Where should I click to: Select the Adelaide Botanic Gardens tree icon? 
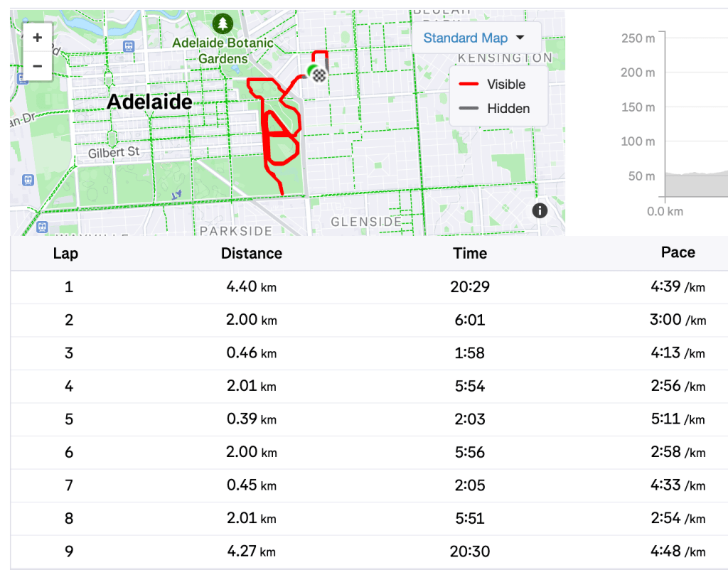click(224, 23)
